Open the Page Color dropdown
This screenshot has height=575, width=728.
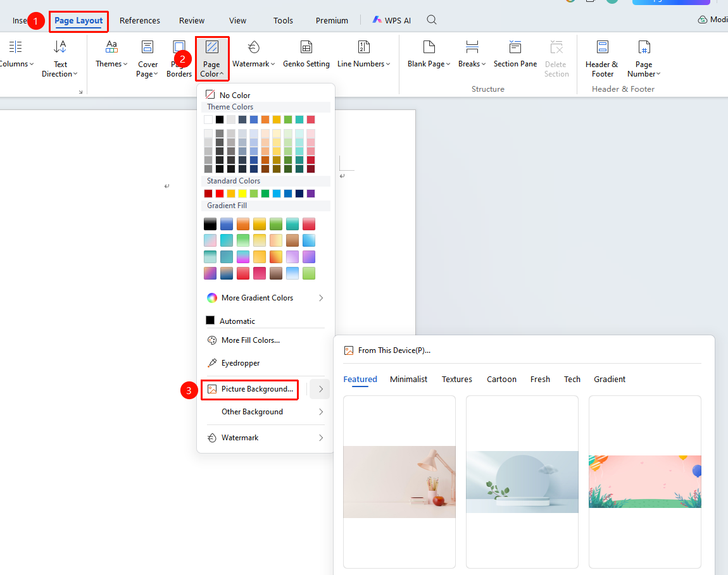[211, 59]
